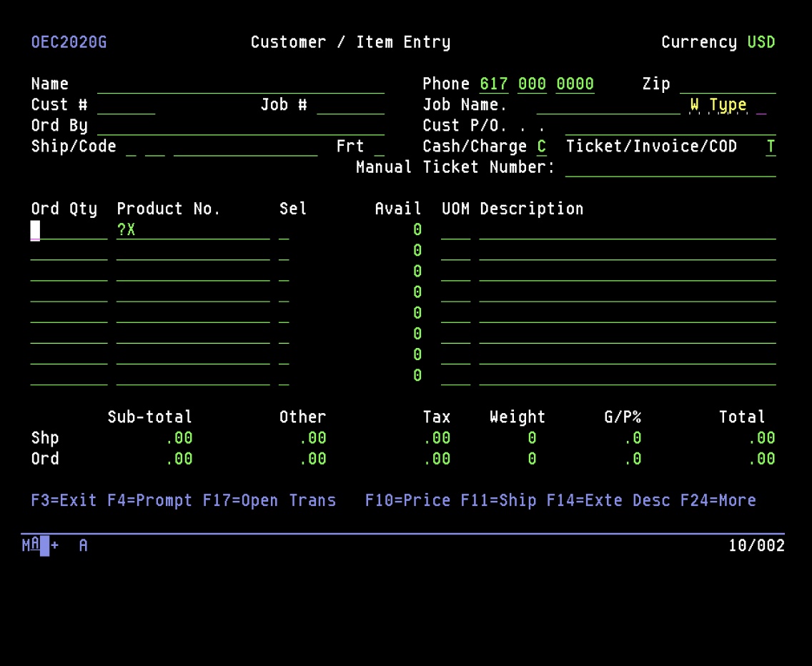Image resolution: width=812 pixels, height=666 pixels.
Task: Select the Cash/Charge field showing C
Action: 541,146
